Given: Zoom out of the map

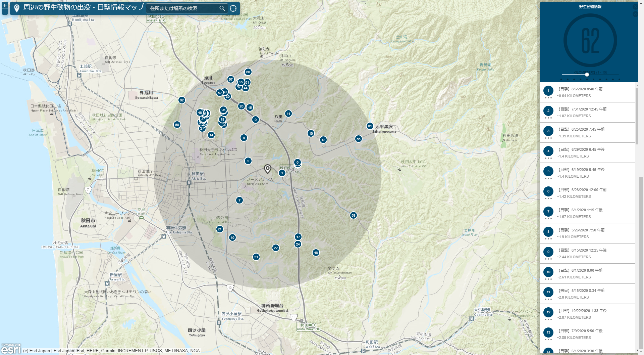Looking at the screenshot, I should pyautogui.click(x=5, y=12).
